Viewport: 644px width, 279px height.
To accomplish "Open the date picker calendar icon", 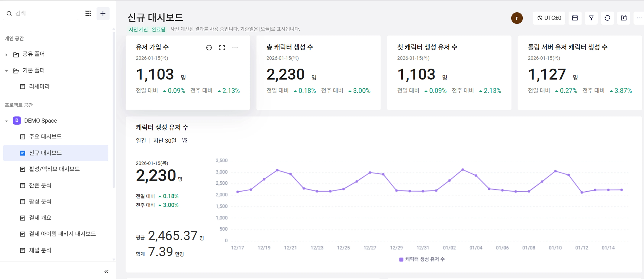I will (x=575, y=18).
